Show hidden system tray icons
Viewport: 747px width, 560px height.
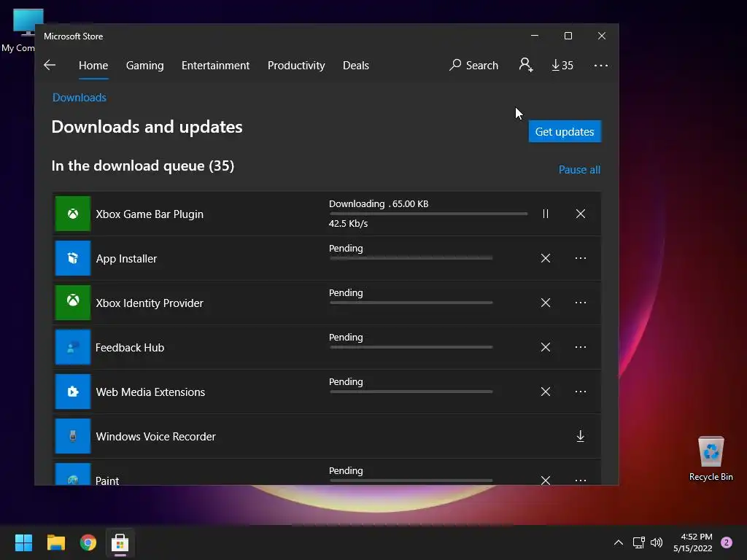point(619,542)
